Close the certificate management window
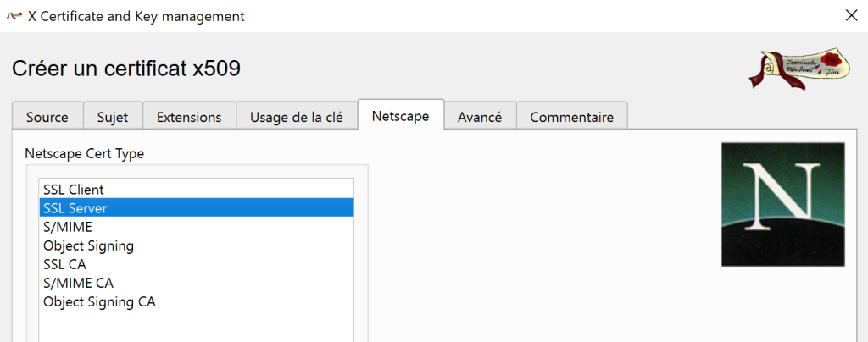The image size is (868, 342). tap(851, 15)
